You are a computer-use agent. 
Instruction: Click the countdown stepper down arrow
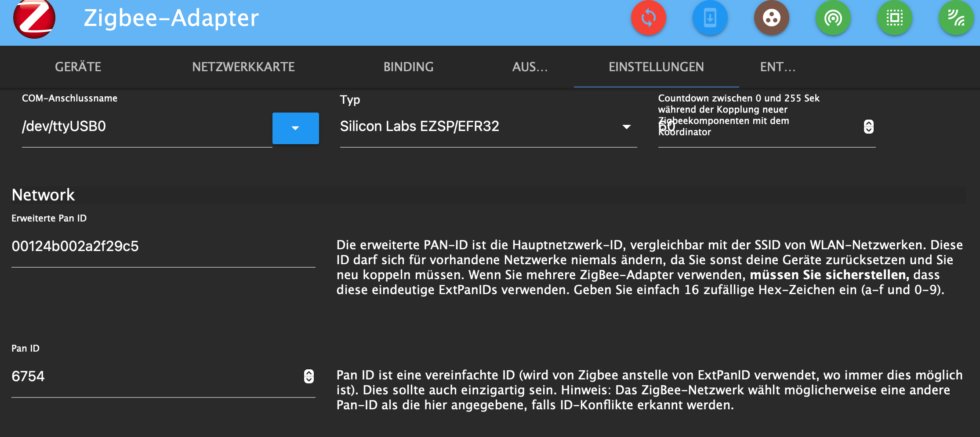click(869, 130)
